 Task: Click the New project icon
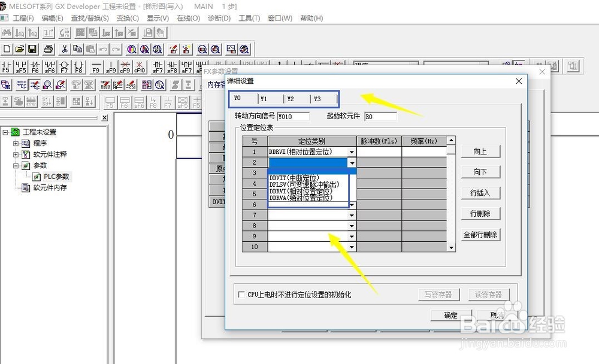pos(7,49)
